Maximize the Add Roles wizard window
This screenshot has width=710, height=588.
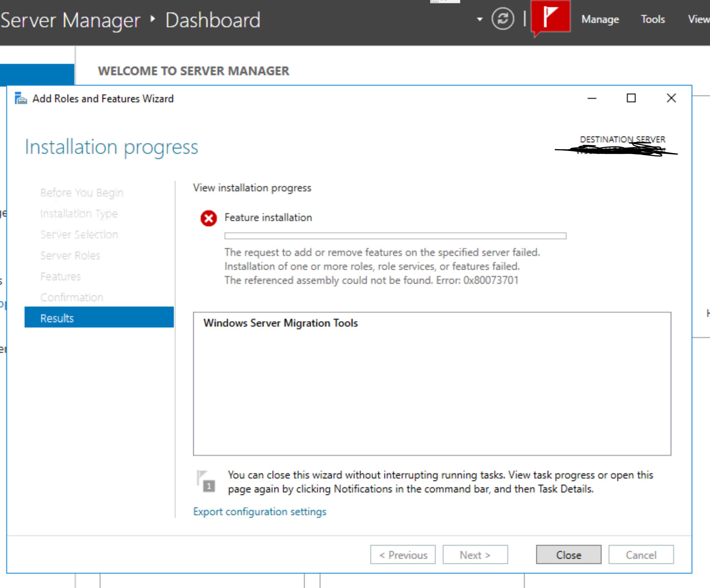(x=631, y=98)
